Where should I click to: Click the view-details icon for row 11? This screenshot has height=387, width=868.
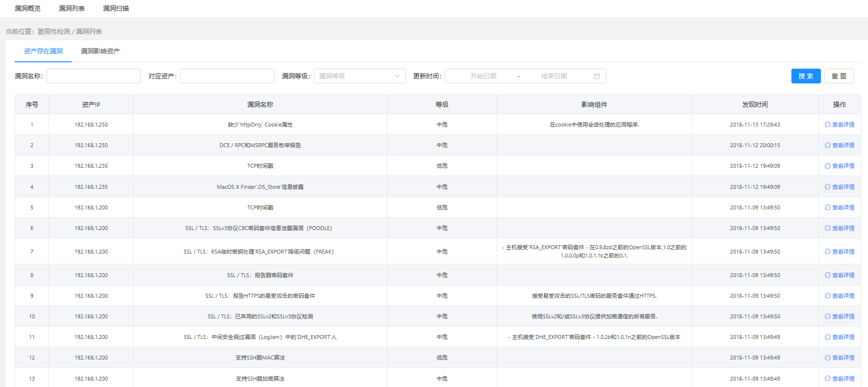click(x=827, y=337)
